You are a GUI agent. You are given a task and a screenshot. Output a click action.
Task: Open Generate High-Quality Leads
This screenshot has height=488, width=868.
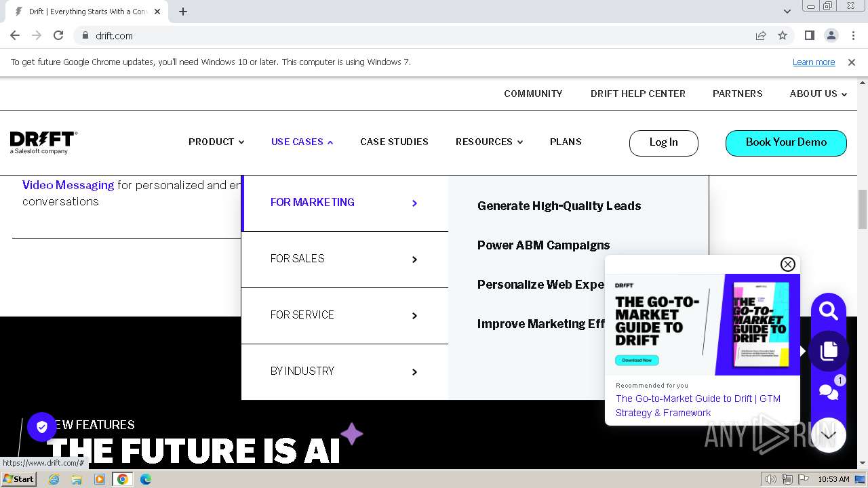coord(559,206)
